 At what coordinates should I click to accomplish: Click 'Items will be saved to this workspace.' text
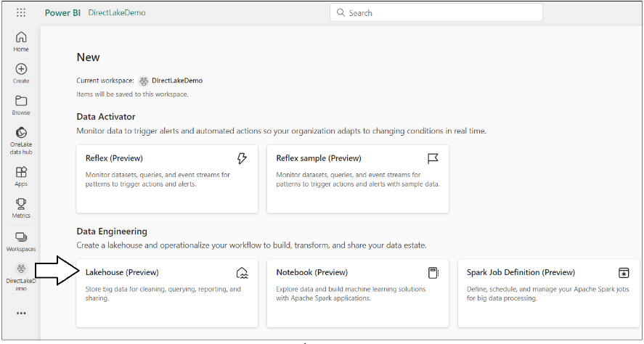pos(132,94)
